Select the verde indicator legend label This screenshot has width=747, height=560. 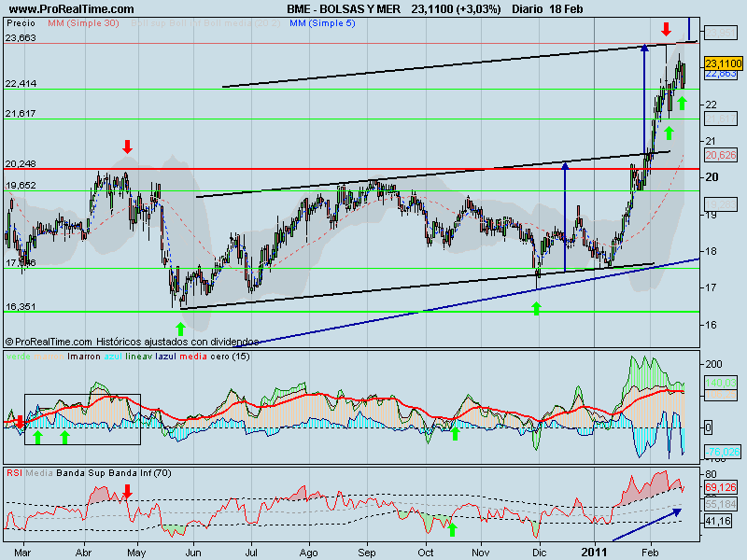(19, 357)
